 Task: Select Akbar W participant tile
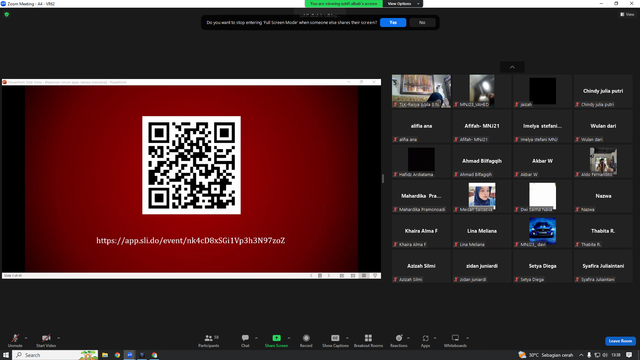[x=542, y=161]
